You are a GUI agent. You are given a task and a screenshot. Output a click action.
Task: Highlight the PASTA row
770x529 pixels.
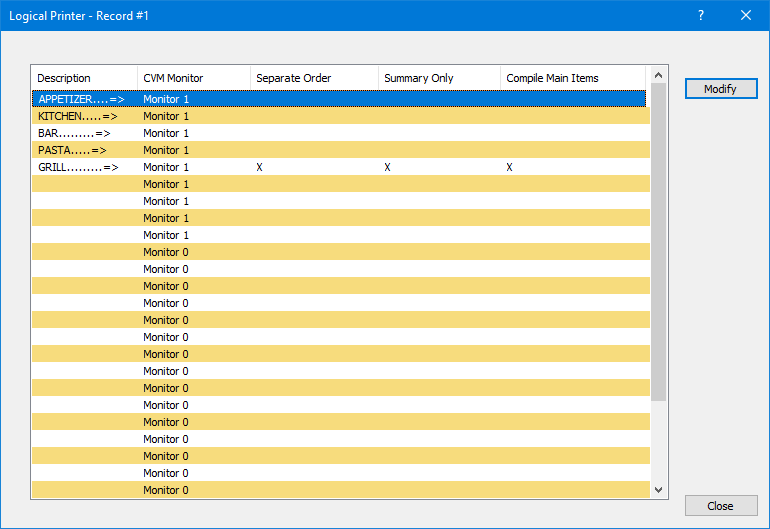(x=72, y=150)
